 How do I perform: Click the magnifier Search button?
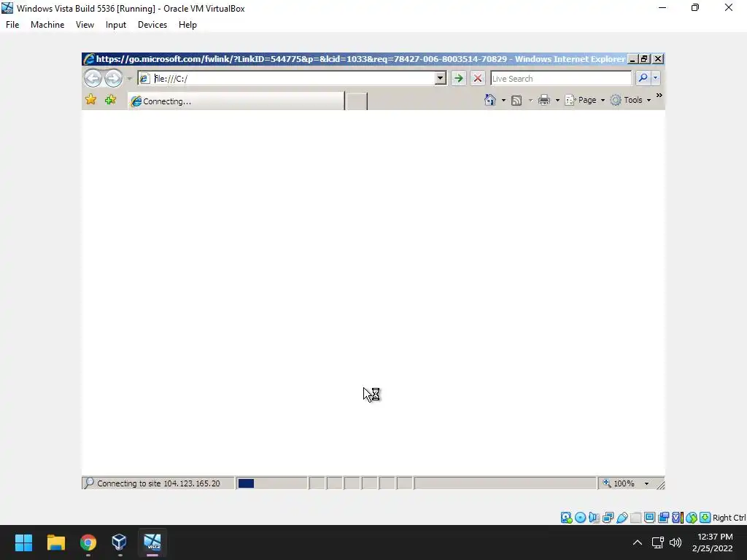[643, 77]
